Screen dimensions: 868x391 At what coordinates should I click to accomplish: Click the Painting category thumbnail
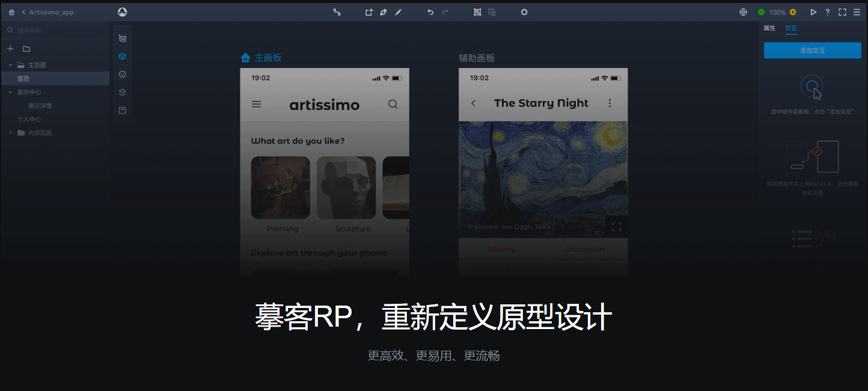280,188
